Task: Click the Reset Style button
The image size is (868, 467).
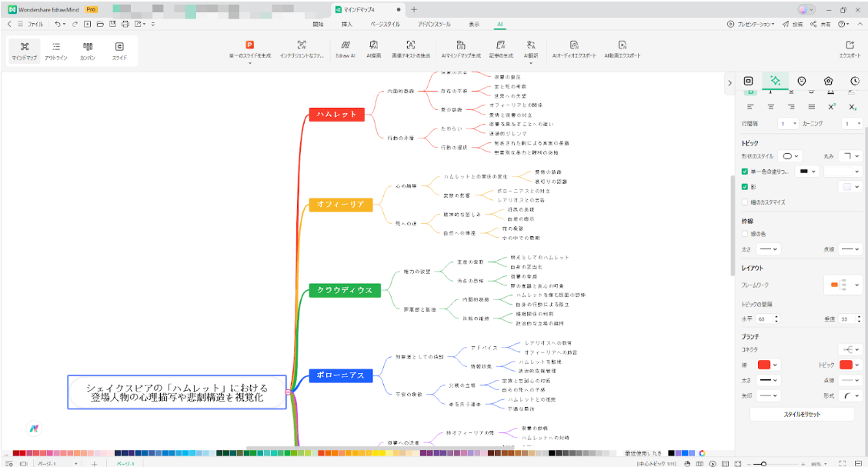Action: pyautogui.click(x=802, y=415)
